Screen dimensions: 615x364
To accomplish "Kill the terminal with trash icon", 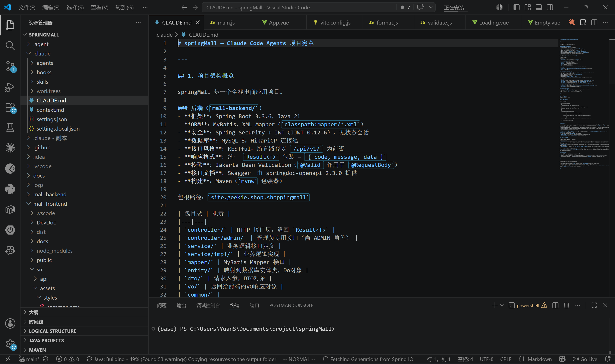I will pos(566,305).
